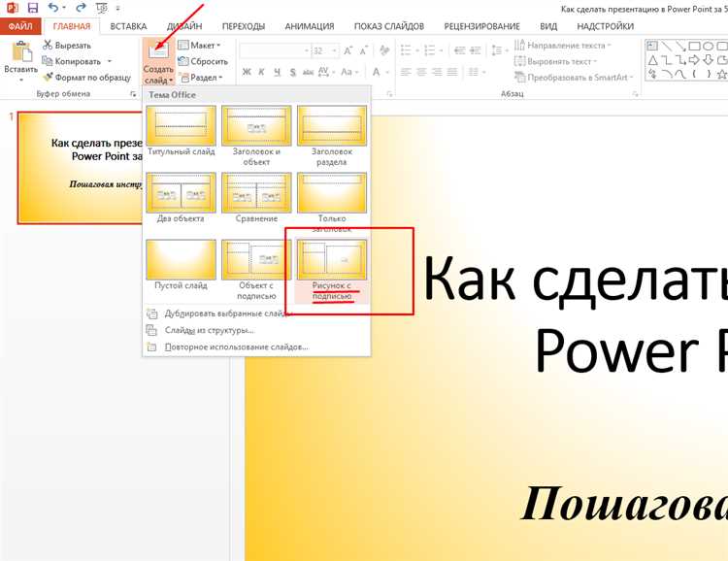Open change case Aa dropdown

tap(349, 72)
